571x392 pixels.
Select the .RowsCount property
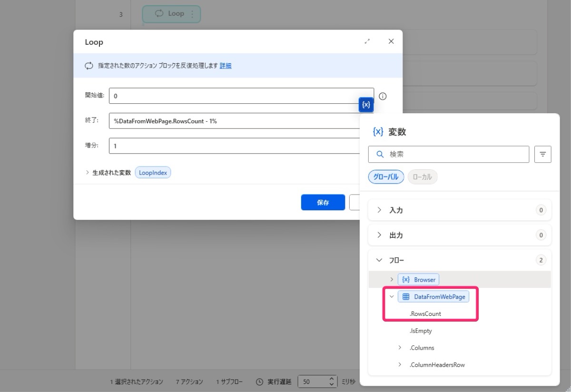[425, 314]
